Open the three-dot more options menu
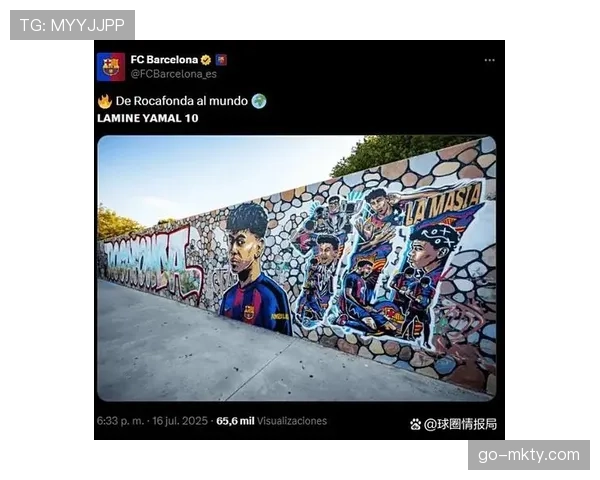 coord(489,60)
